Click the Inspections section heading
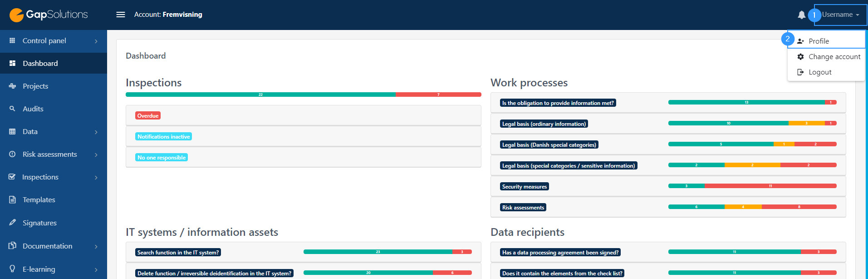Viewport: 868px width, 279px height. 153,83
